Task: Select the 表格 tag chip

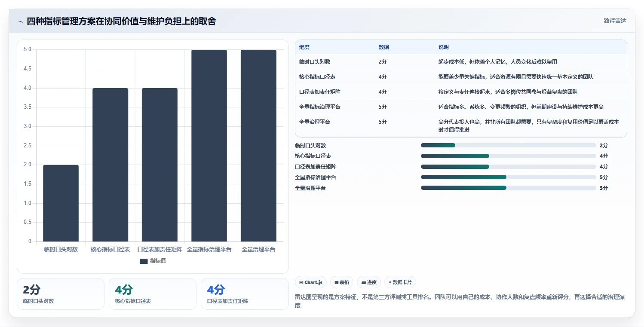Action: (x=342, y=282)
